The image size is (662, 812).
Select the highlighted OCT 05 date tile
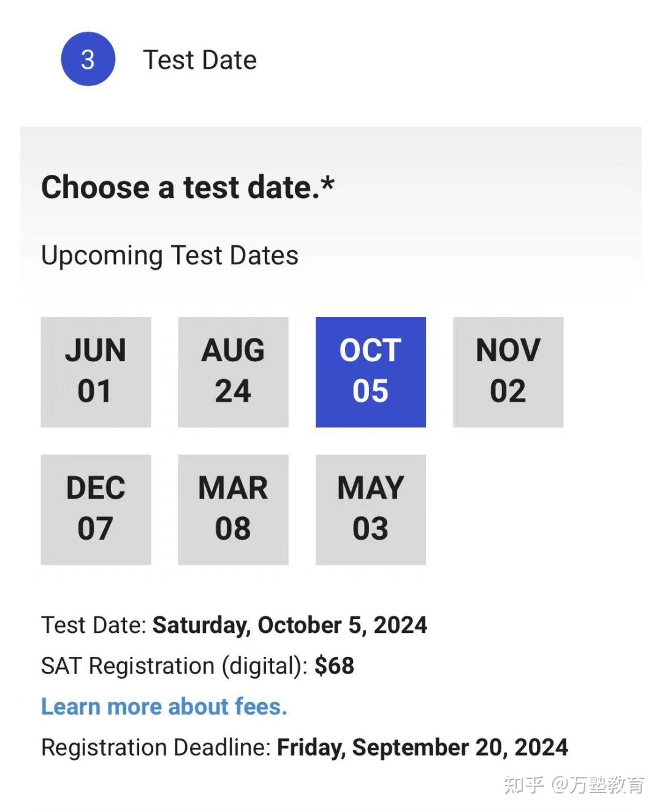click(x=370, y=372)
